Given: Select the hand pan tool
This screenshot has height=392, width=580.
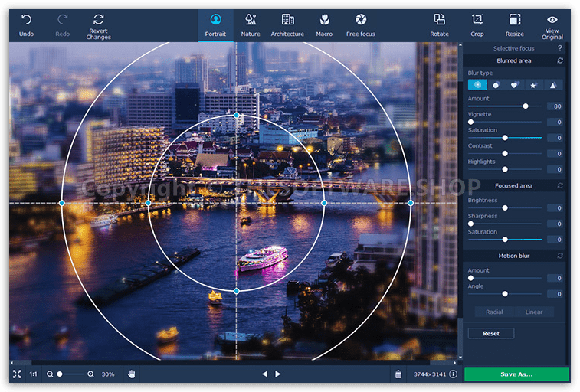Looking at the screenshot, I should (x=131, y=374).
